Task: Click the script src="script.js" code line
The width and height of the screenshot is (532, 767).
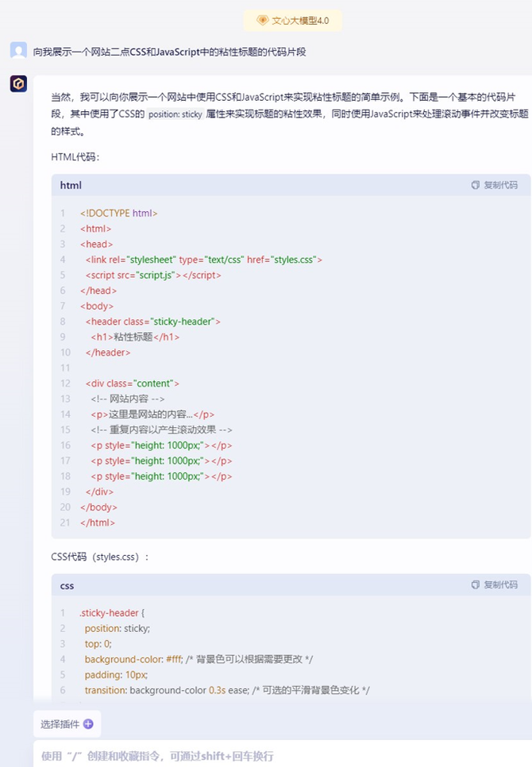Action: coord(153,275)
